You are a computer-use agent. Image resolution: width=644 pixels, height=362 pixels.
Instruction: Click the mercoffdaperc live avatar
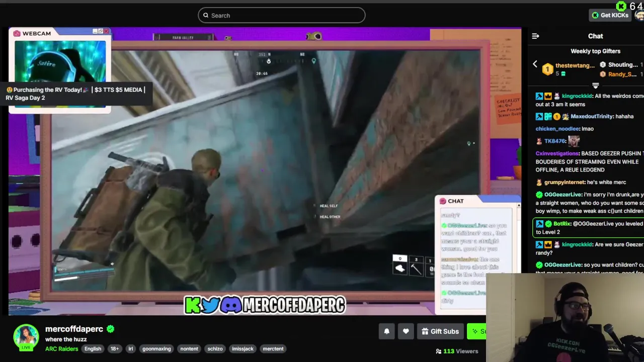[x=26, y=337]
